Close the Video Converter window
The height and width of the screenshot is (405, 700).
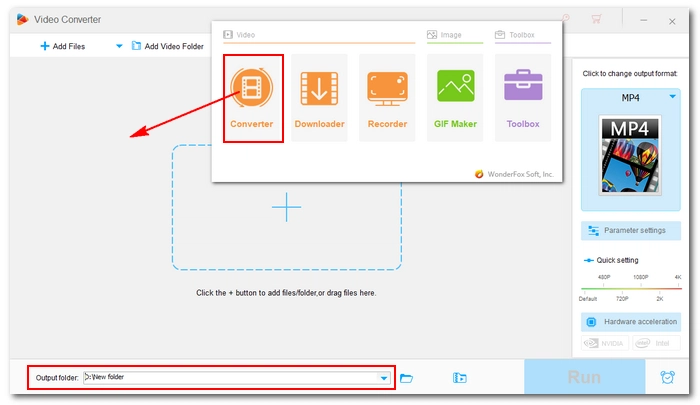click(672, 21)
